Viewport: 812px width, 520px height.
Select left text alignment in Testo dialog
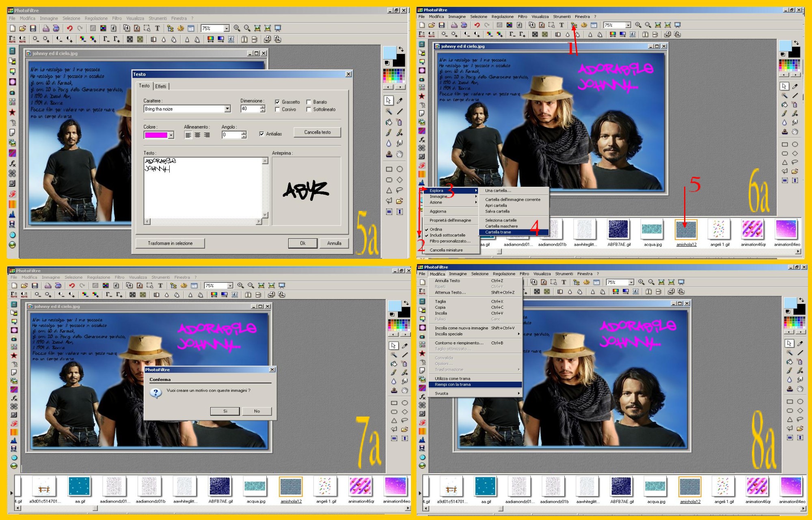point(188,135)
